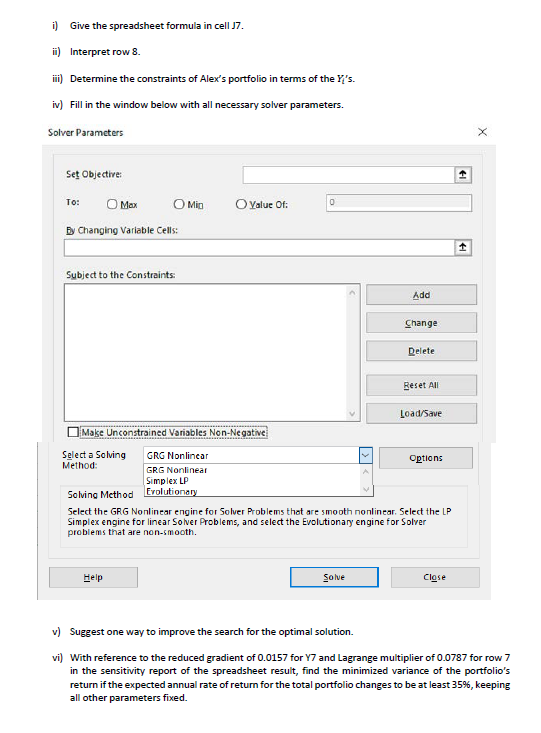541x733 pixels.
Task: Select the Max radio button
Action: 112,204
